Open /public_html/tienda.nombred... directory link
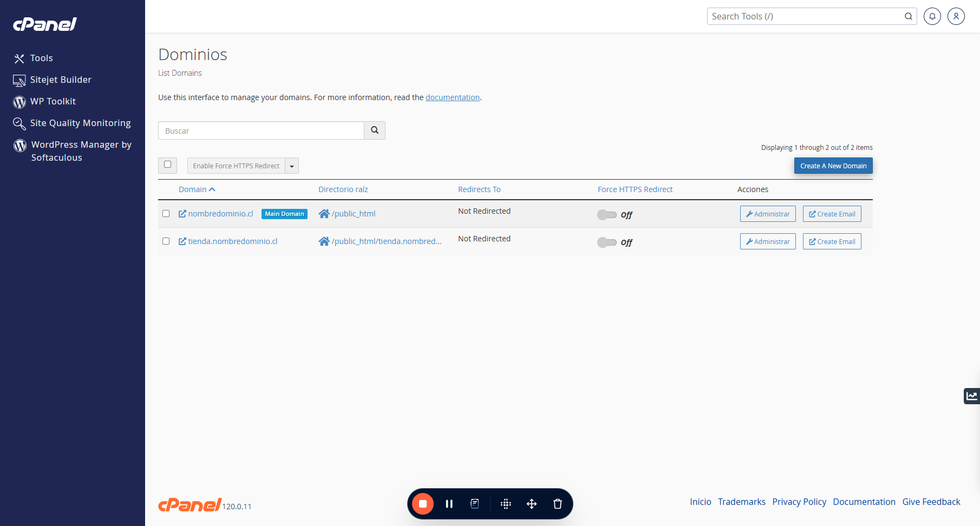The image size is (980, 526). coord(387,241)
